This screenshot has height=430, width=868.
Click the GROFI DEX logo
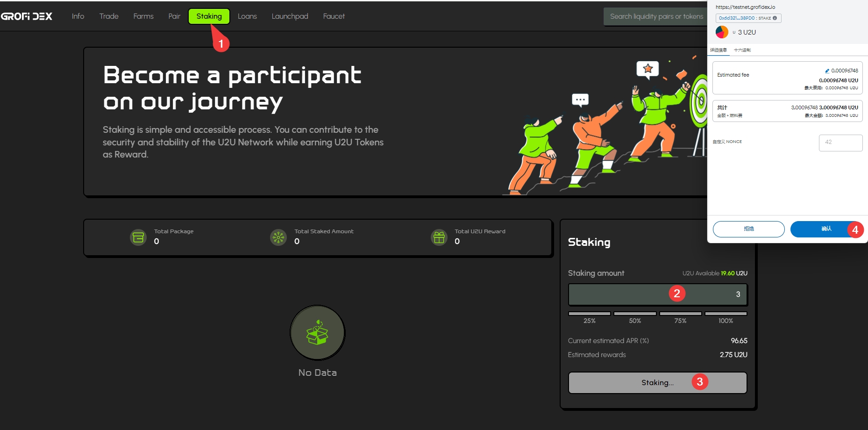click(x=27, y=16)
